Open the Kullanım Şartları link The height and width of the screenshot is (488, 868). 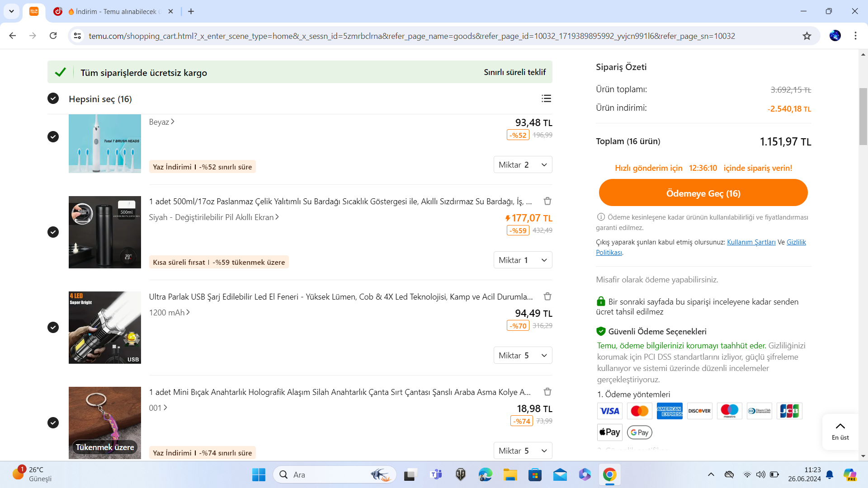point(751,242)
